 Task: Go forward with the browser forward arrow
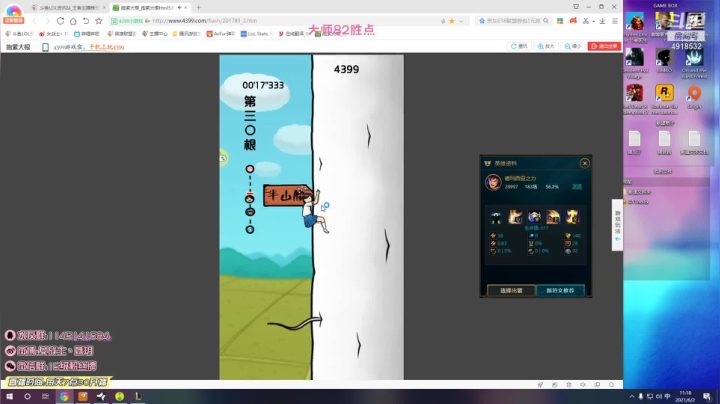click(47, 21)
